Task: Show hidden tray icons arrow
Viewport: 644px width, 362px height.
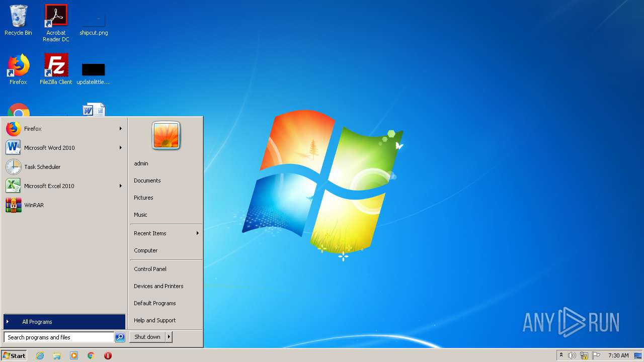Action: 561,355
